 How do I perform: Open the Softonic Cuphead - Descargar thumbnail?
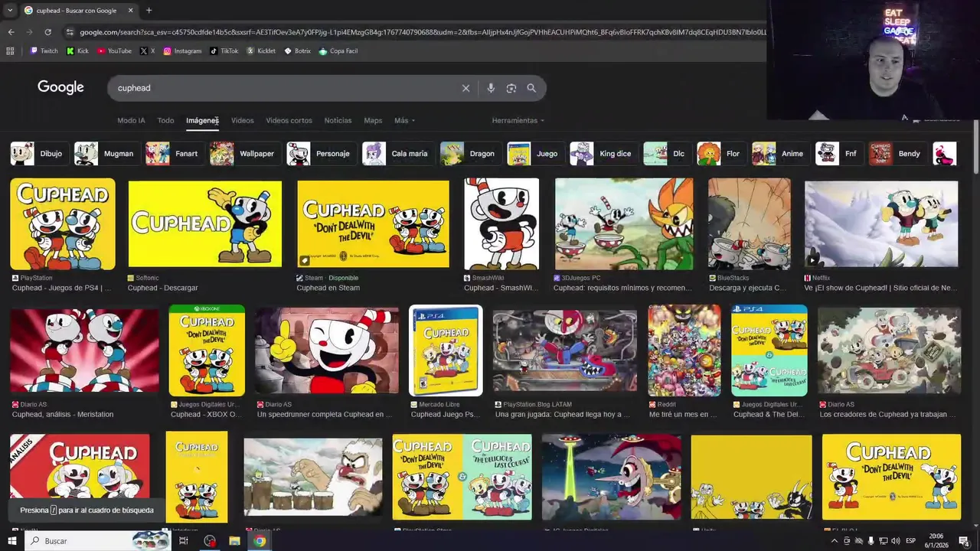pos(205,224)
